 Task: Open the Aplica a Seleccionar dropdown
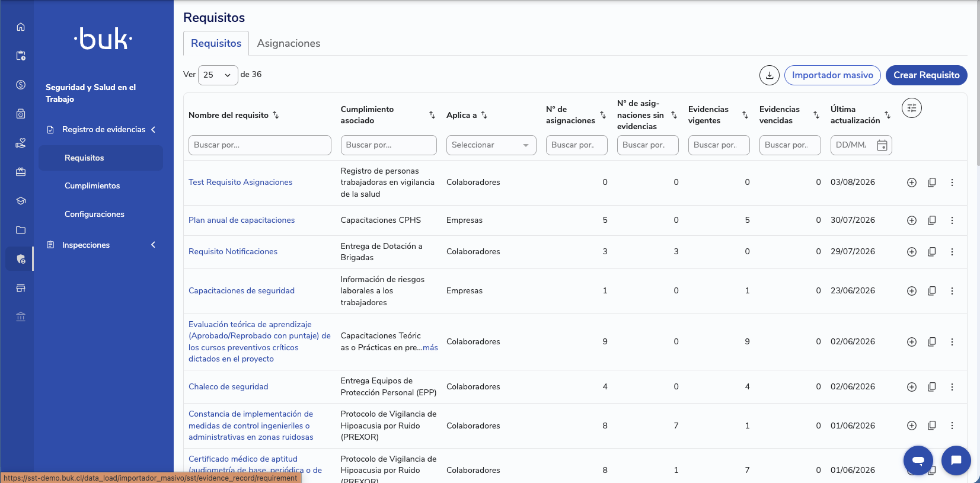[x=491, y=145]
